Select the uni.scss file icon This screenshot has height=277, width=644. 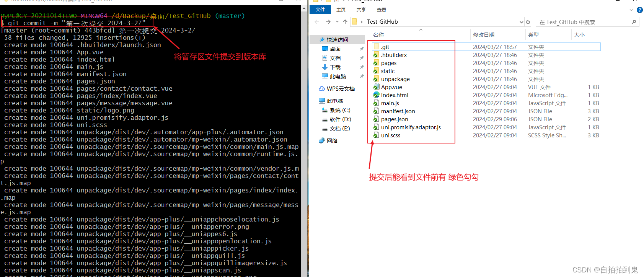376,135
